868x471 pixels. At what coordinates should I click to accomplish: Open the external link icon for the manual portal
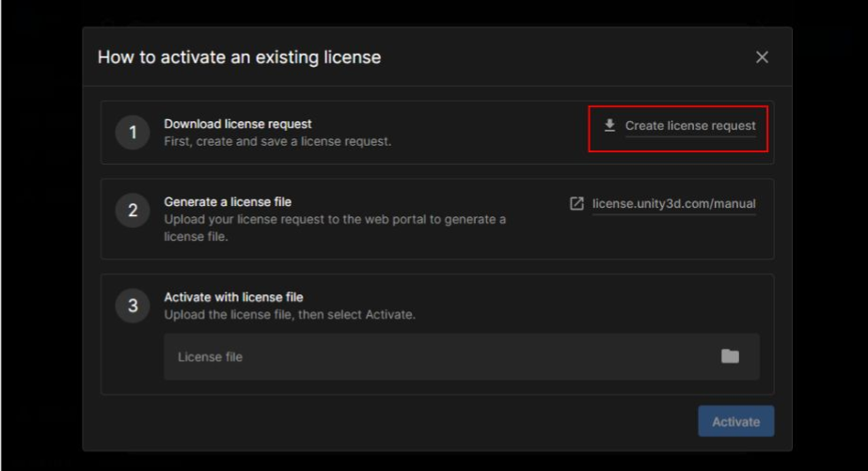pos(576,203)
